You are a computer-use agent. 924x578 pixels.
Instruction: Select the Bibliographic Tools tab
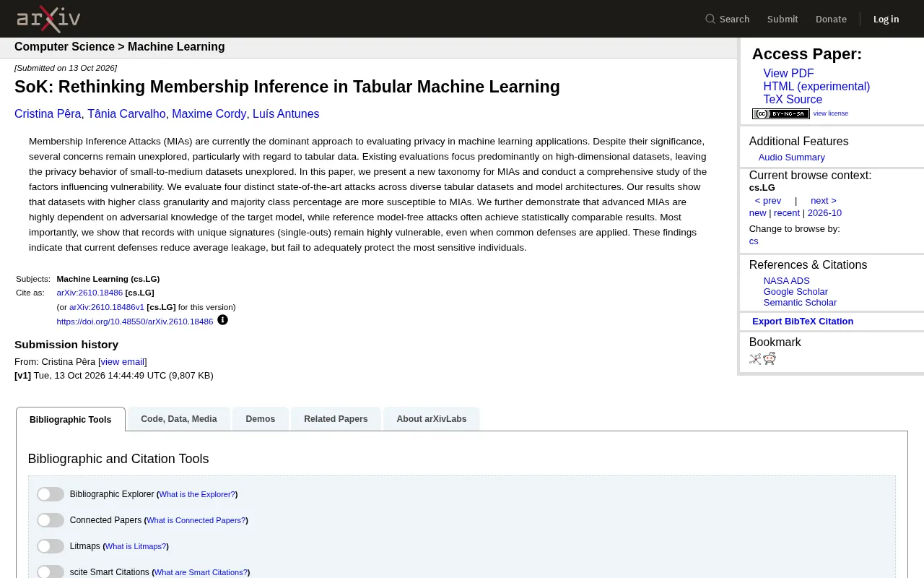coord(71,419)
